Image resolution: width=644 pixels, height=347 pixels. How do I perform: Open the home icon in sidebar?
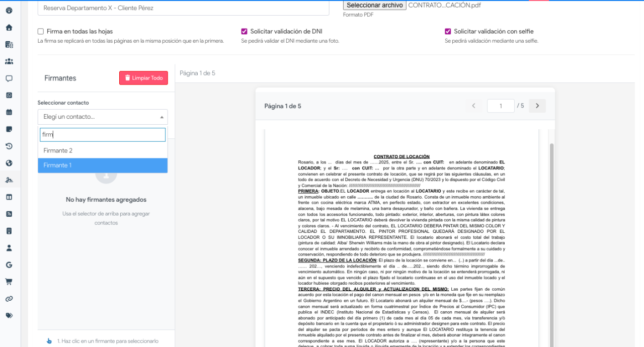[x=9, y=28]
